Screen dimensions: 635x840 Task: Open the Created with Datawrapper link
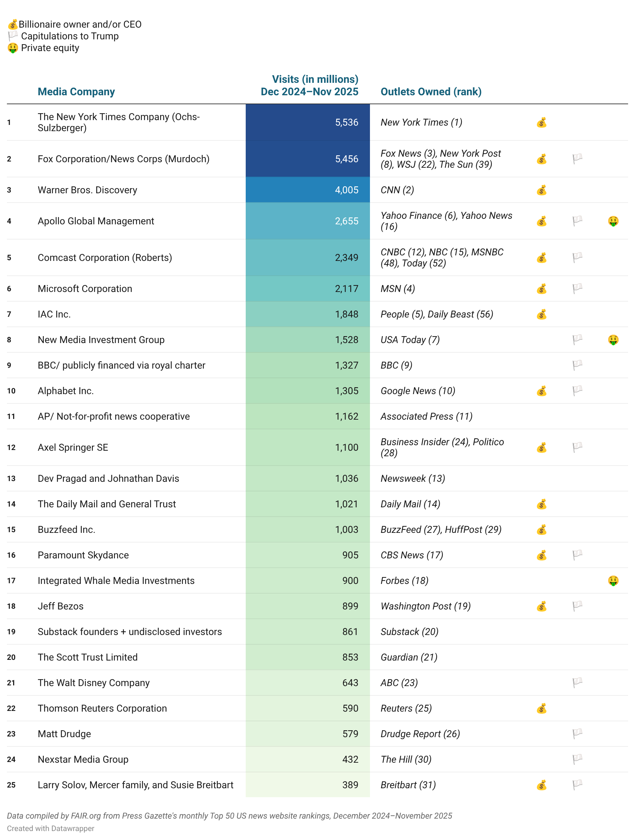click(x=50, y=829)
